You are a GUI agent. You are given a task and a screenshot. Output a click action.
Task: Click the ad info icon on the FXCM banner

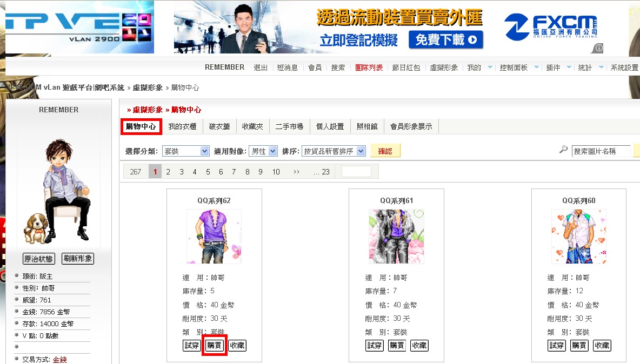coord(598,48)
